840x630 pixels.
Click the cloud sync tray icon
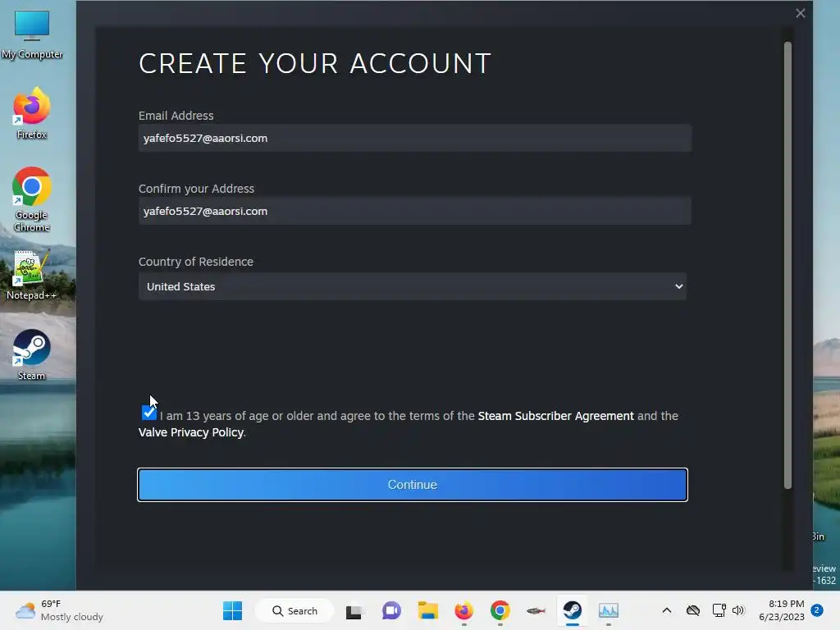click(x=693, y=610)
